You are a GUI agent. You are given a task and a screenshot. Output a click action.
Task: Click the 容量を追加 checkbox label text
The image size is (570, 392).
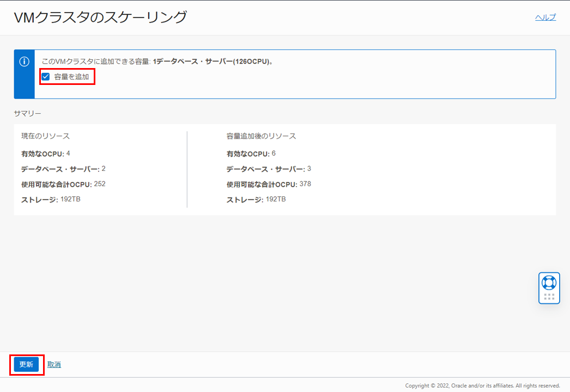[x=71, y=77]
